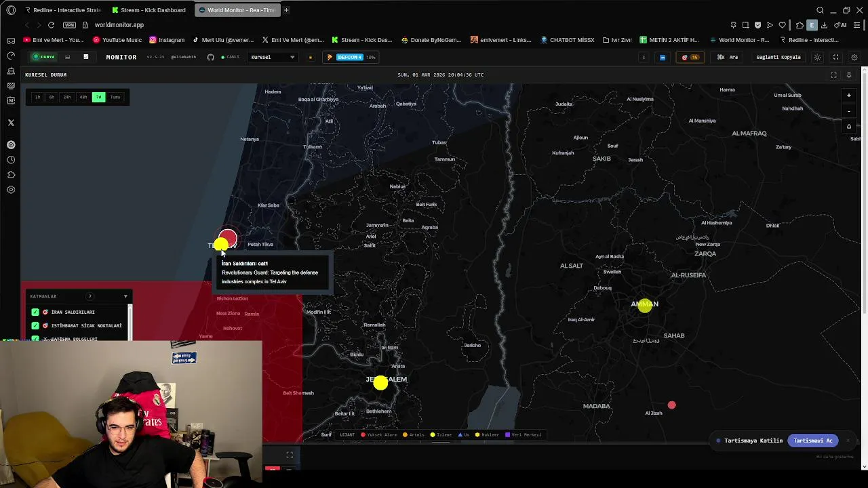Click the browser search magnifier icon
This screenshot has width=868, height=488.
[x=820, y=10]
